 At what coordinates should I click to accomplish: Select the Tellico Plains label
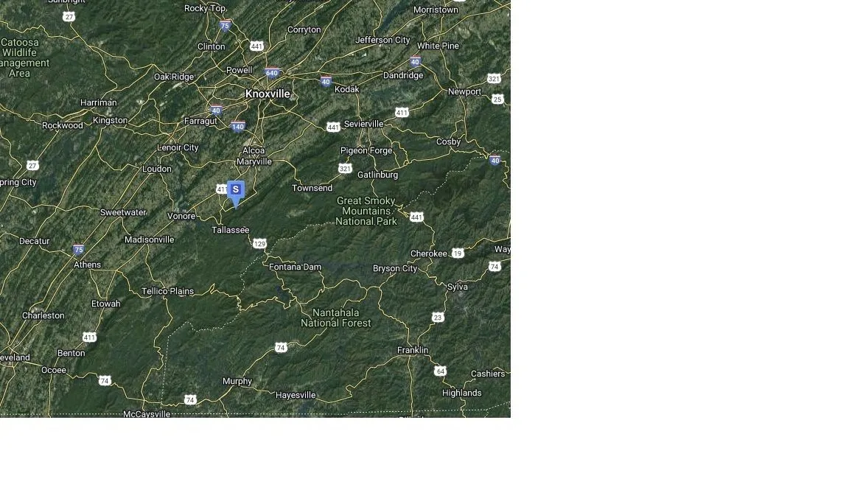[x=168, y=291]
